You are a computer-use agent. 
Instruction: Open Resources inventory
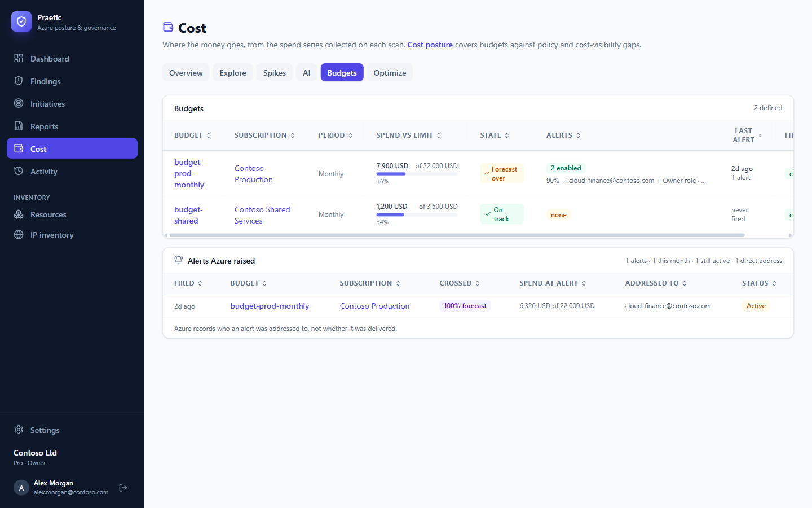(x=72, y=214)
